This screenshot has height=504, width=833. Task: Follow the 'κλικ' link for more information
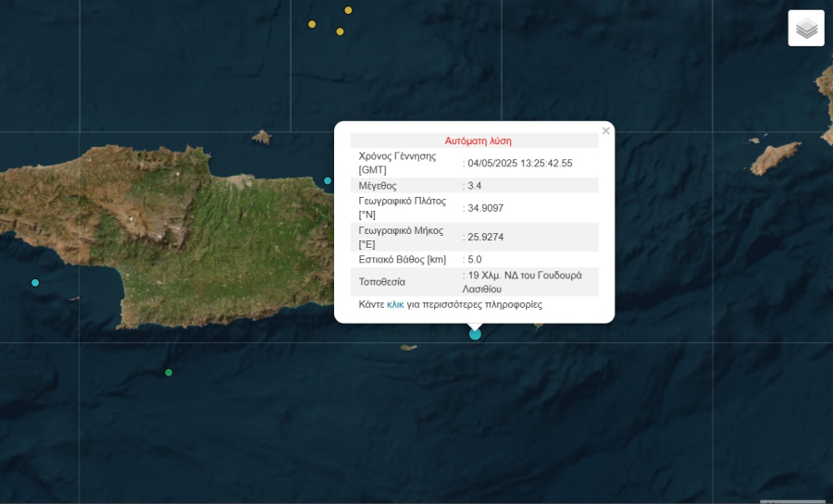395,304
